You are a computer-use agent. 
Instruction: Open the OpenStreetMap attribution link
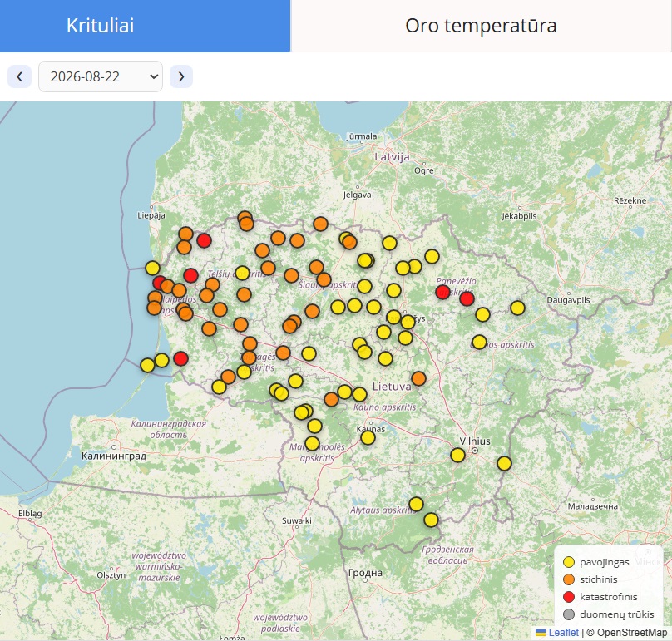632,633
